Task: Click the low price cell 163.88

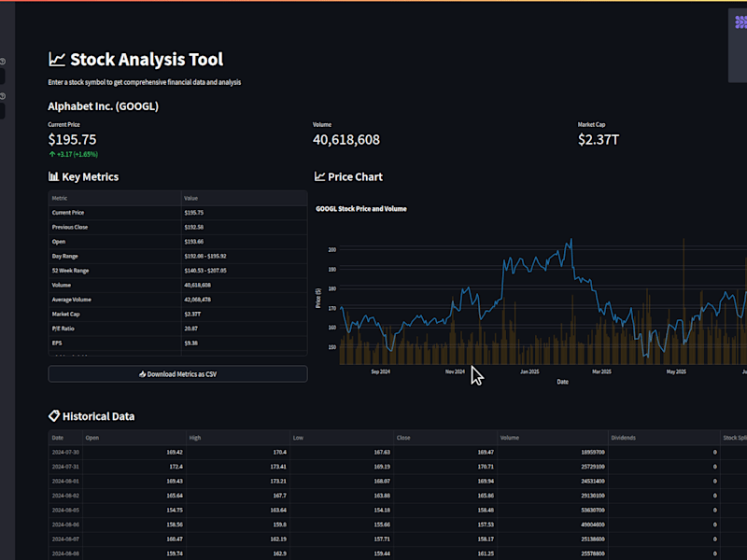Action: pyautogui.click(x=342, y=496)
